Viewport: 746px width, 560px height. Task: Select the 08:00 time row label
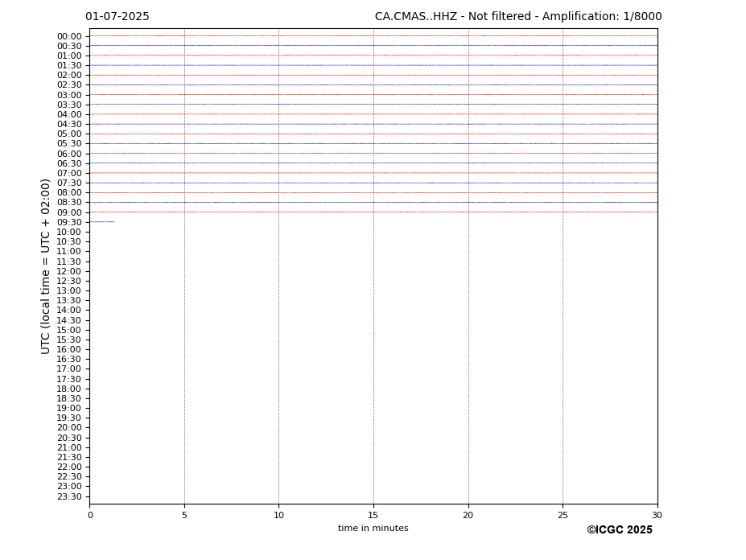[x=69, y=192]
